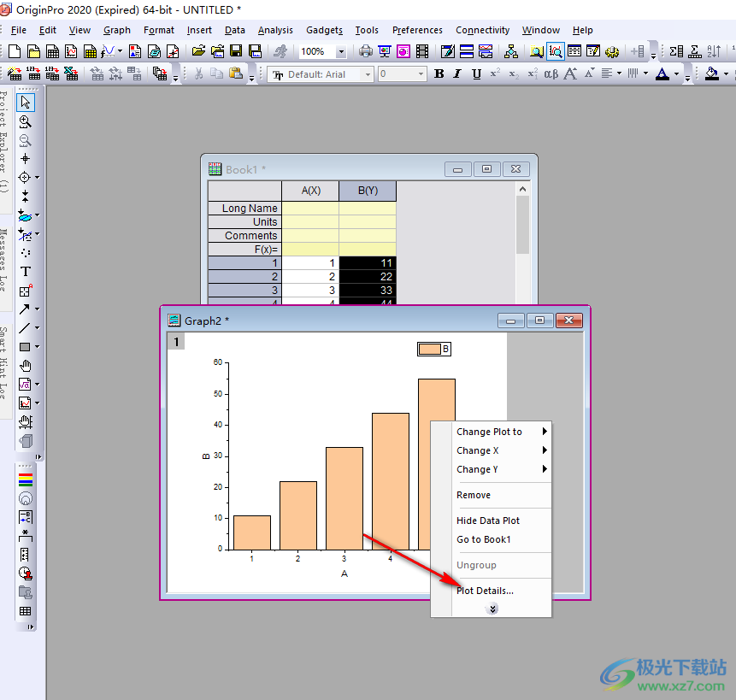Image resolution: width=736 pixels, height=700 pixels.
Task: Select the Text tool
Action: click(26, 272)
